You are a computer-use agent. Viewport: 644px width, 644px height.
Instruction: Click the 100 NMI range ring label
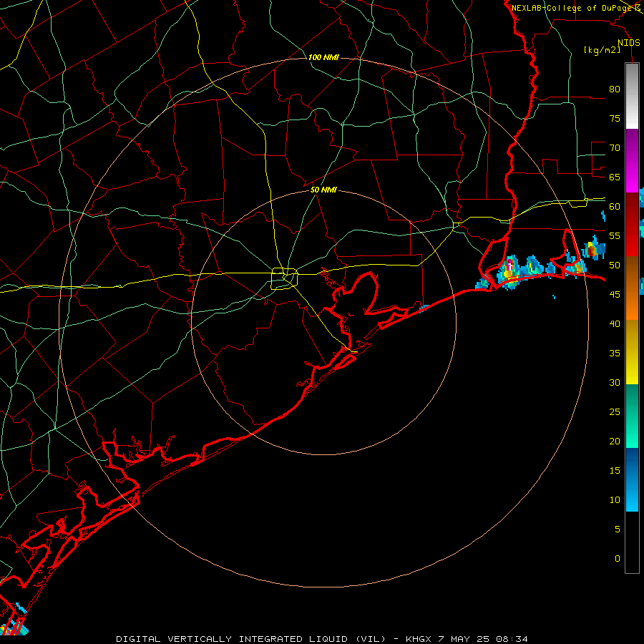(x=323, y=57)
